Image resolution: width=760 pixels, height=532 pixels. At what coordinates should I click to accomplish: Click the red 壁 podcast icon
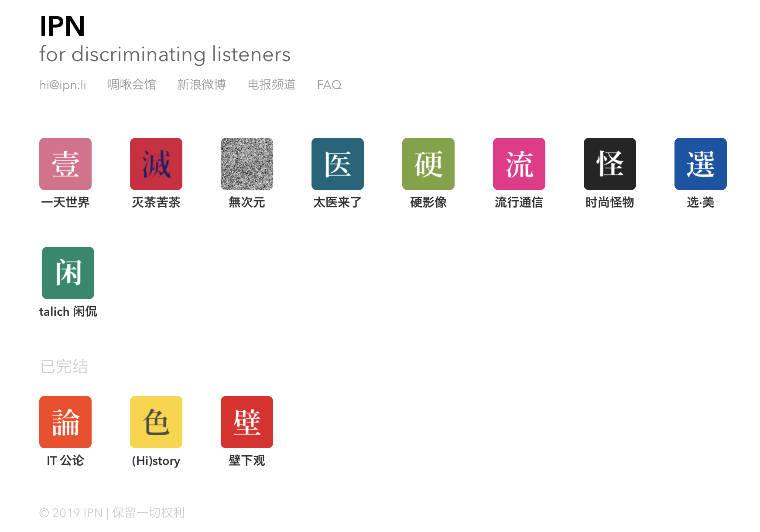pyautogui.click(x=247, y=422)
